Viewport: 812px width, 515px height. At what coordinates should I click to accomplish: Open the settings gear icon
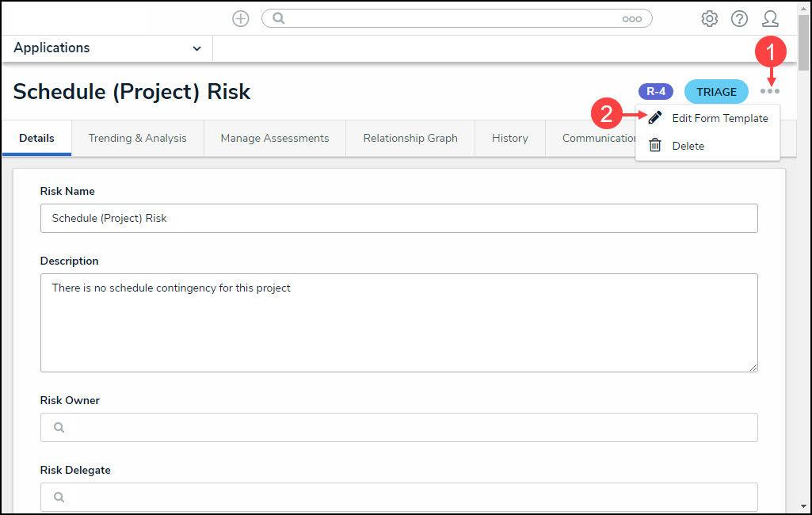point(710,19)
